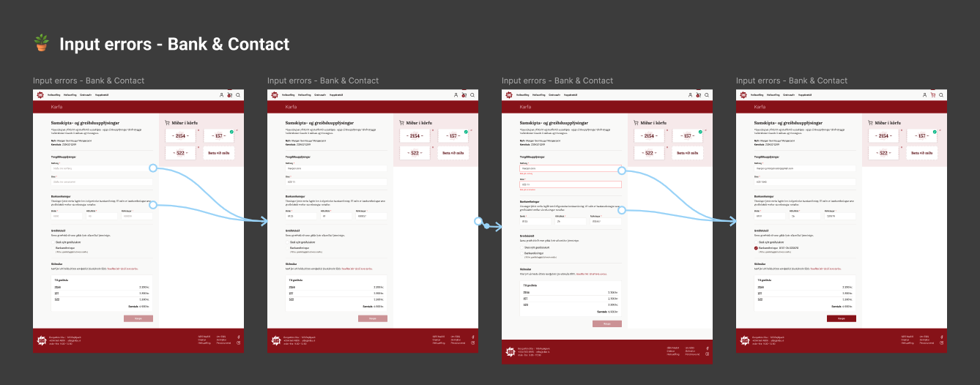This screenshot has height=385, width=980.
Task: Click the red logo in the second frame header
Action: pyautogui.click(x=275, y=95)
